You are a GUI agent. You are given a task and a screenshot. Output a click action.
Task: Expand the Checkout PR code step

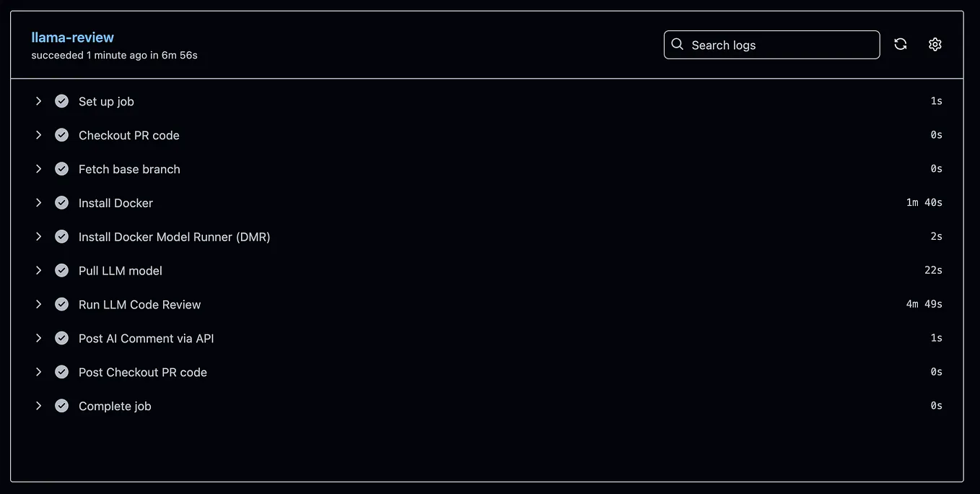[38, 135]
